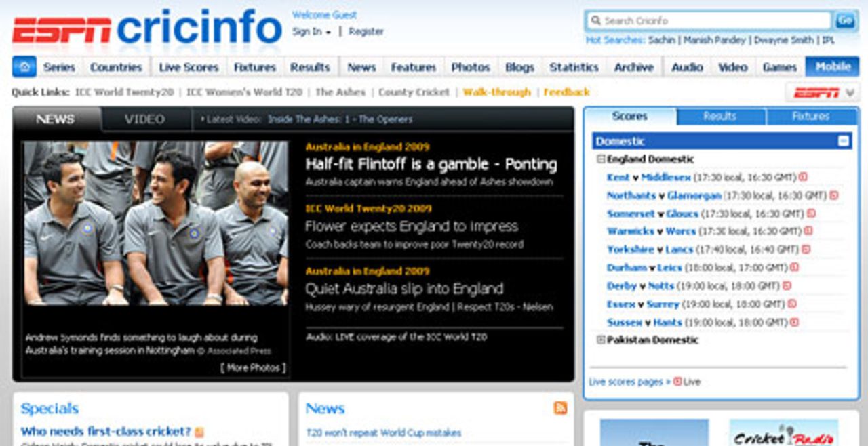Click the More Photos link
Screen dimensions: 868x446
(x=253, y=368)
